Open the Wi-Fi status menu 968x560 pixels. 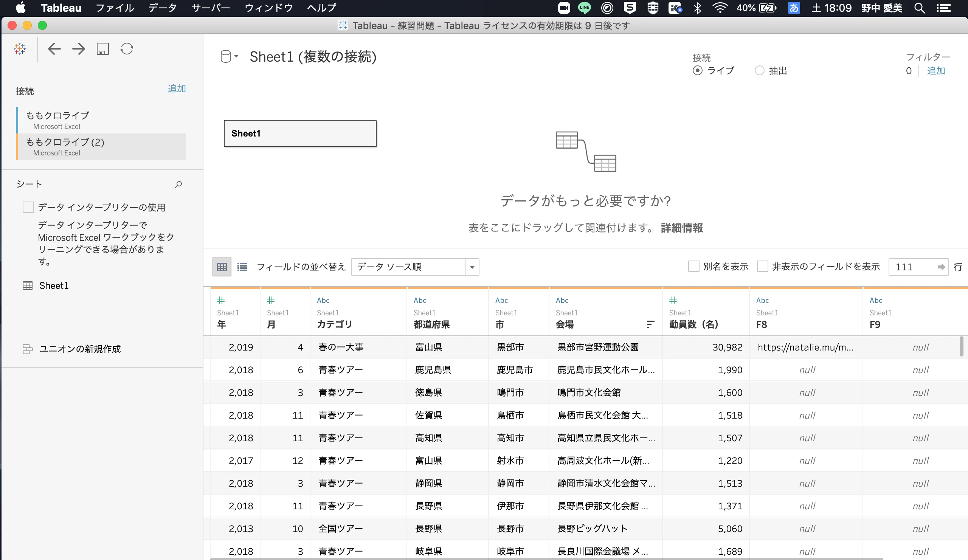point(720,8)
